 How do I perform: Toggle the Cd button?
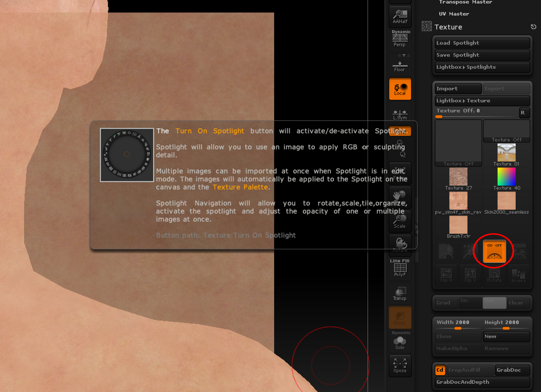(x=440, y=370)
